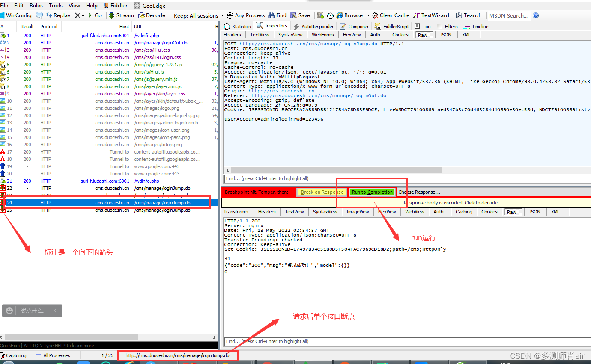Open the WinConfig tool
This screenshot has width=591, height=364.
click(x=16, y=15)
